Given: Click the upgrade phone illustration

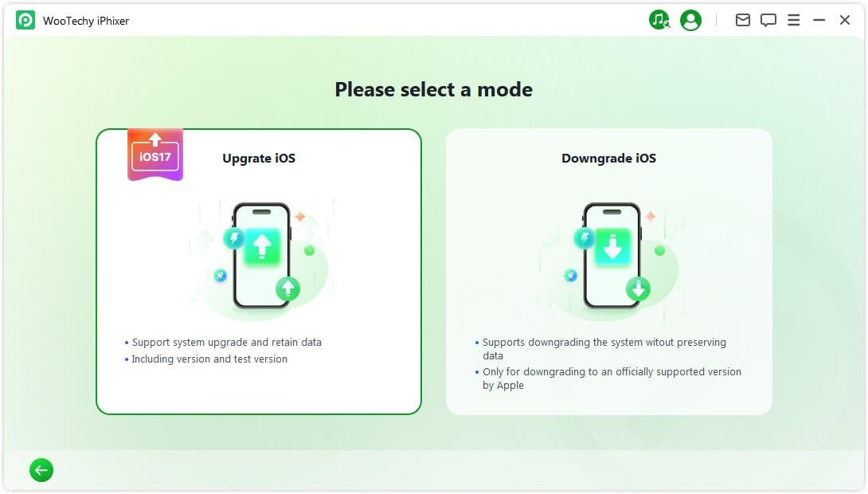Looking at the screenshot, I should pos(261,255).
